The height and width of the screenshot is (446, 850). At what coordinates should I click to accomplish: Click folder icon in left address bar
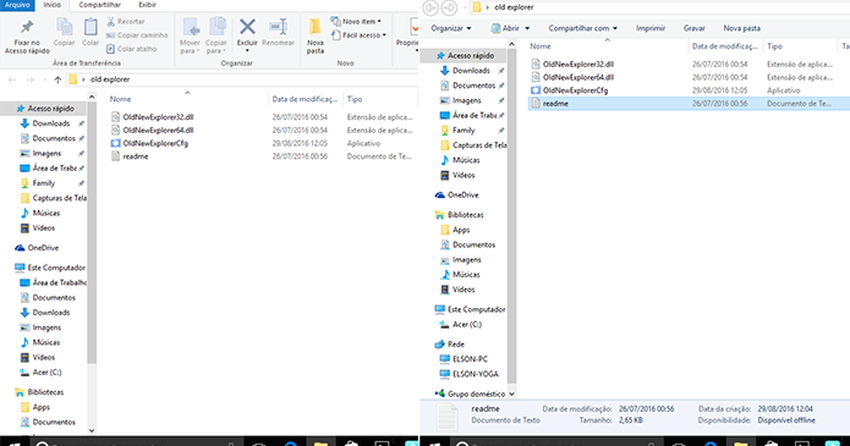pyautogui.click(x=73, y=80)
